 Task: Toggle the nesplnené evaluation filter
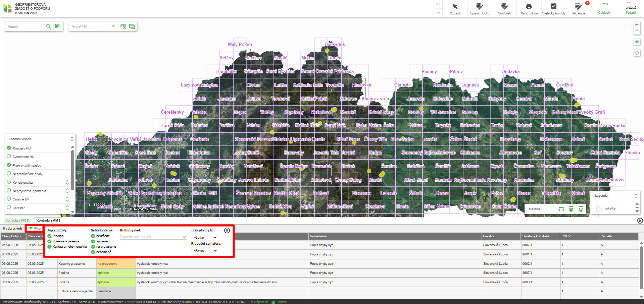pyautogui.click(x=93, y=252)
